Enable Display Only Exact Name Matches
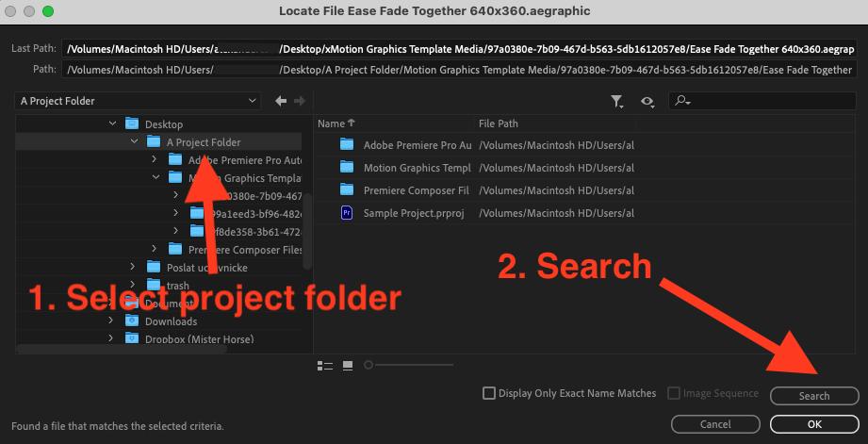This screenshot has height=444, width=868. tap(488, 393)
